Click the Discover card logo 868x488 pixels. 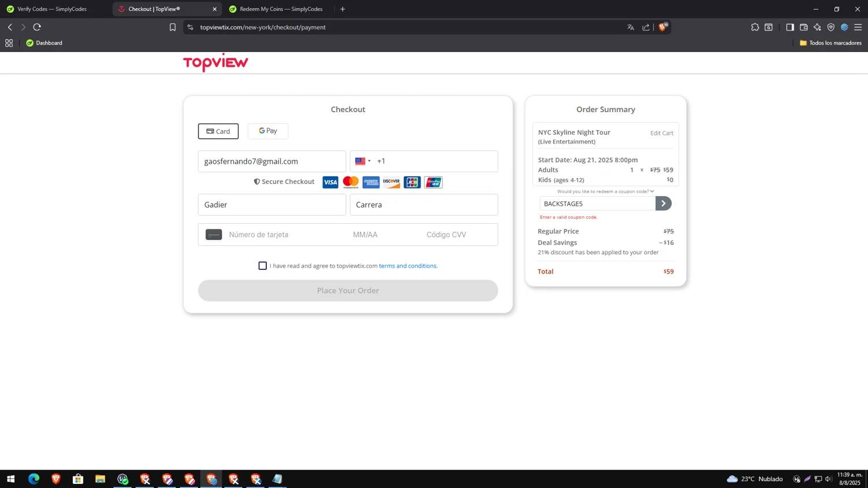click(x=392, y=182)
